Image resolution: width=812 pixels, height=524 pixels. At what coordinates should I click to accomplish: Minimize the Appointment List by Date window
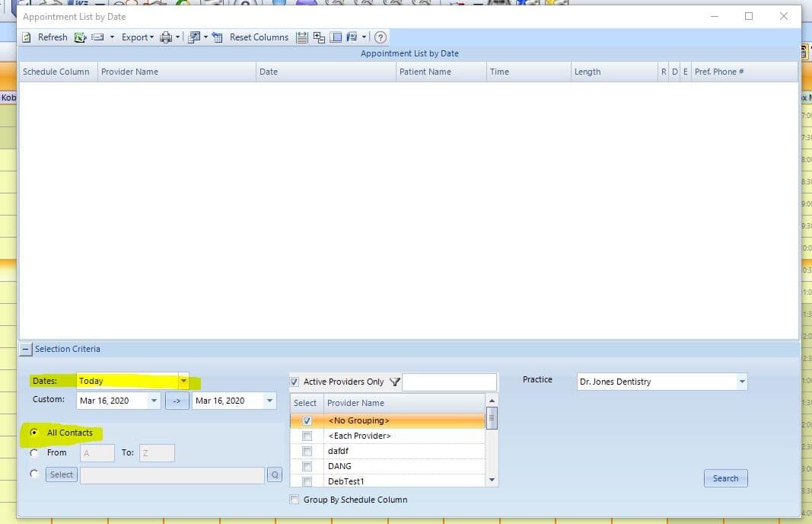pyautogui.click(x=715, y=16)
